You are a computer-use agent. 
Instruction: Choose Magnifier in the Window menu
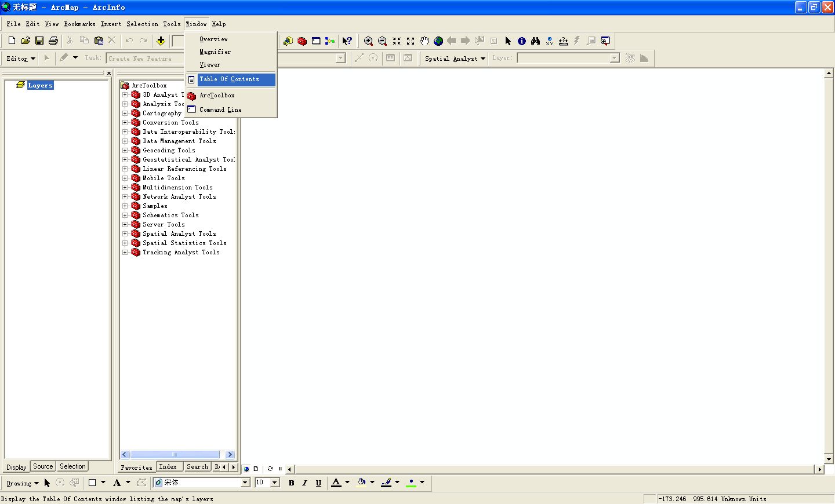231,52
